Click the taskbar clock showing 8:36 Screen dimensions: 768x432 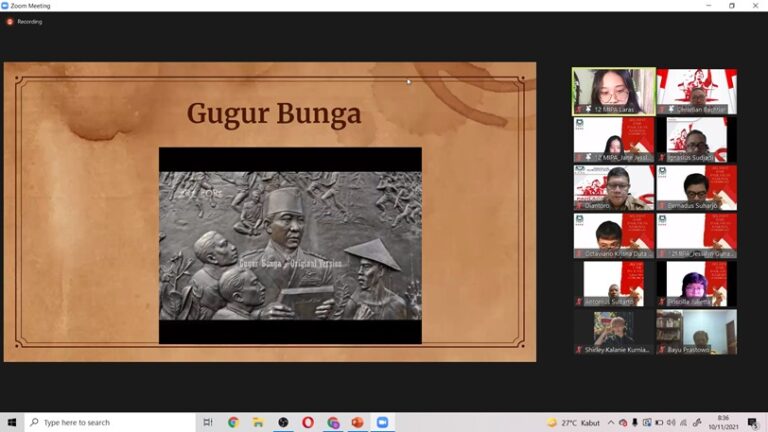point(722,422)
